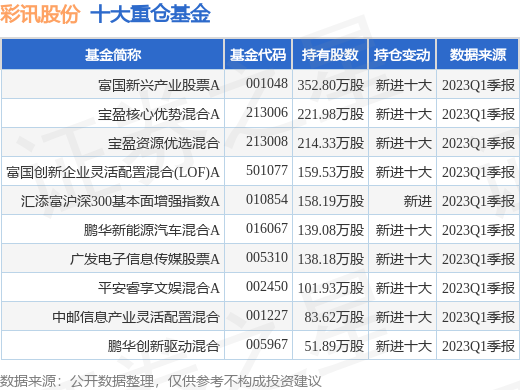Viewport: 520px width, 390px height.
Task: Click the 352.80万股 holdings cell
Action: click(331, 85)
